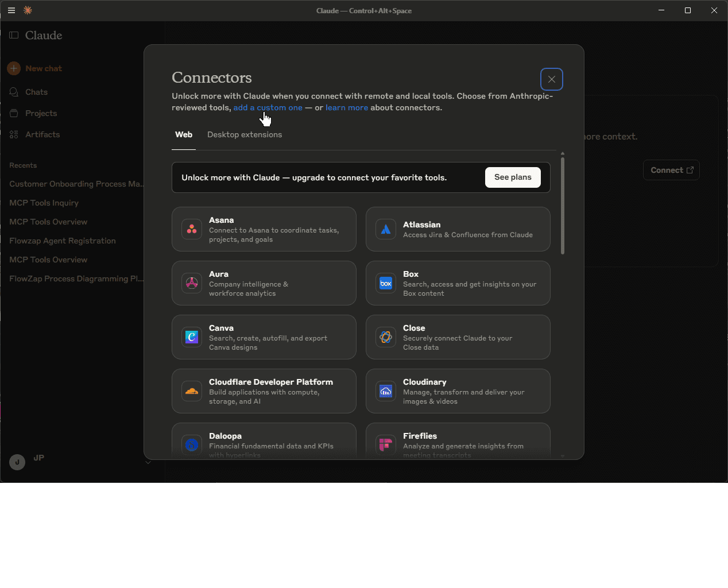Viewport: 728px width, 588px height.
Task: Click the New chat plus icon
Action: pos(13,68)
